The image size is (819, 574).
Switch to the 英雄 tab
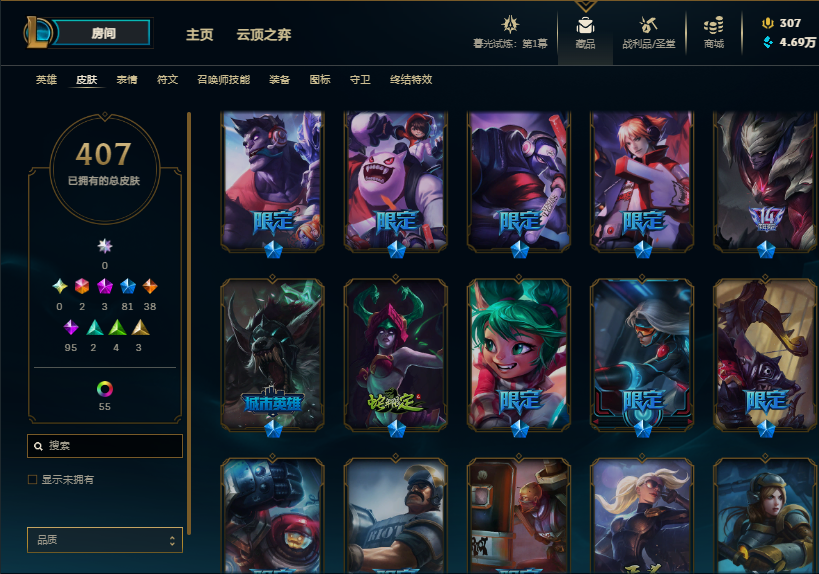[x=46, y=79]
